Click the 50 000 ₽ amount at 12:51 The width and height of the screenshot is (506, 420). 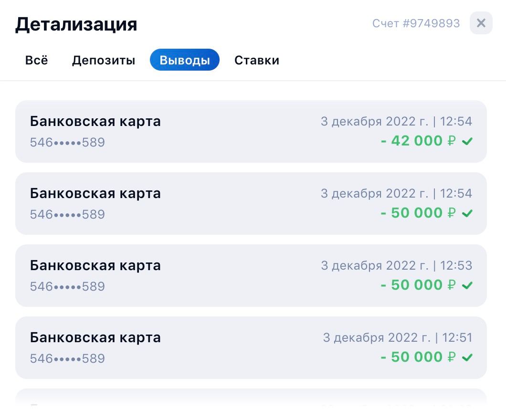[418, 357]
